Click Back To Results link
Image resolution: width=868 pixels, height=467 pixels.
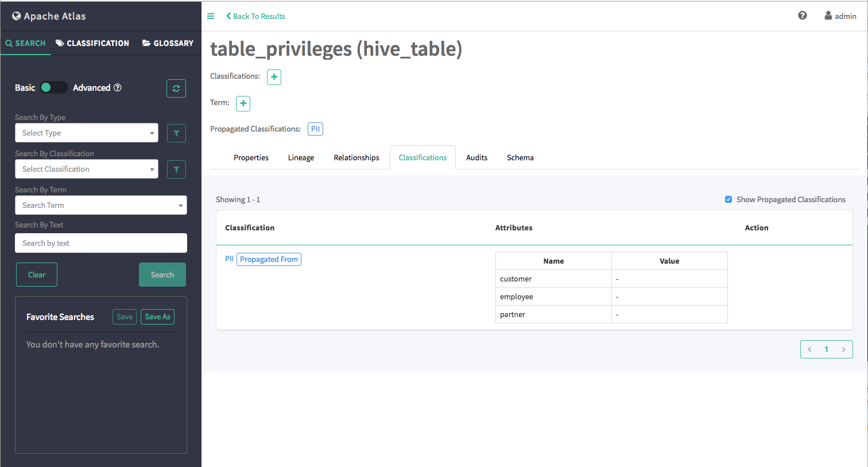[255, 16]
